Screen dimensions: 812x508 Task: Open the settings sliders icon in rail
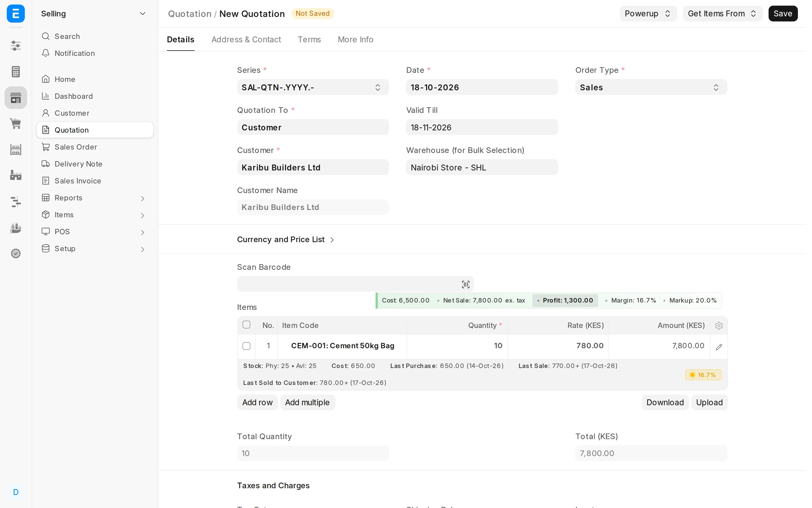coord(16,45)
